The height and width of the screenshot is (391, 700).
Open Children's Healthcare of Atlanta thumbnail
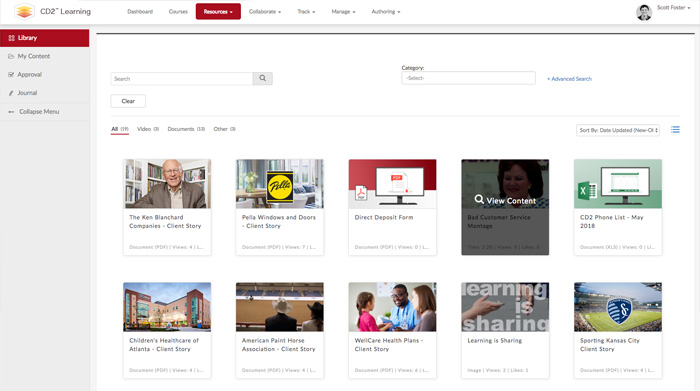click(x=167, y=307)
